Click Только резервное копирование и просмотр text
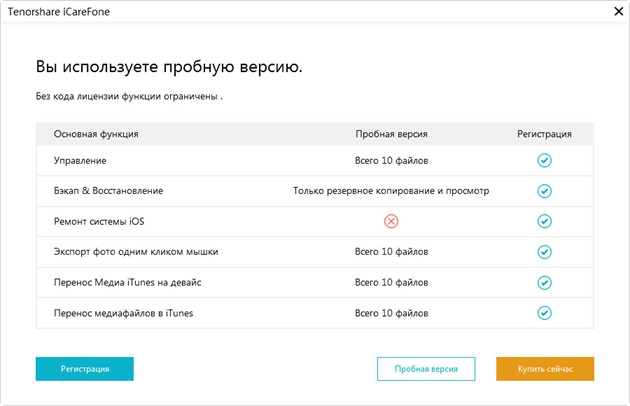Image resolution: width=630 pixels, height=406 pixels. click(x=391, y=191)
